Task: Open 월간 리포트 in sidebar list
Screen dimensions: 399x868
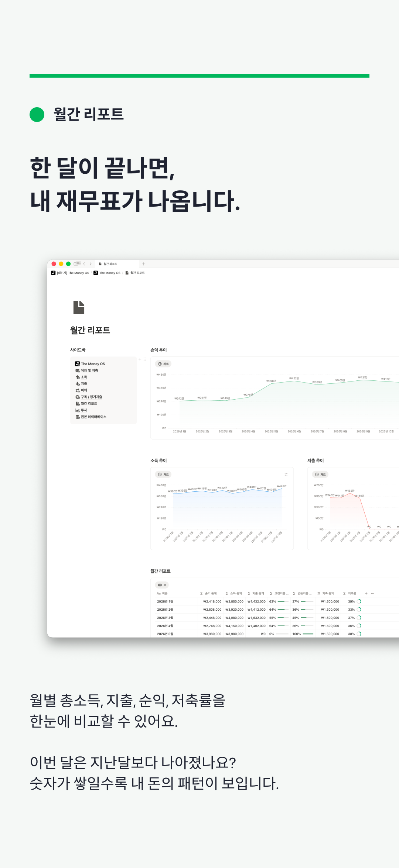Action: (86, 404)
